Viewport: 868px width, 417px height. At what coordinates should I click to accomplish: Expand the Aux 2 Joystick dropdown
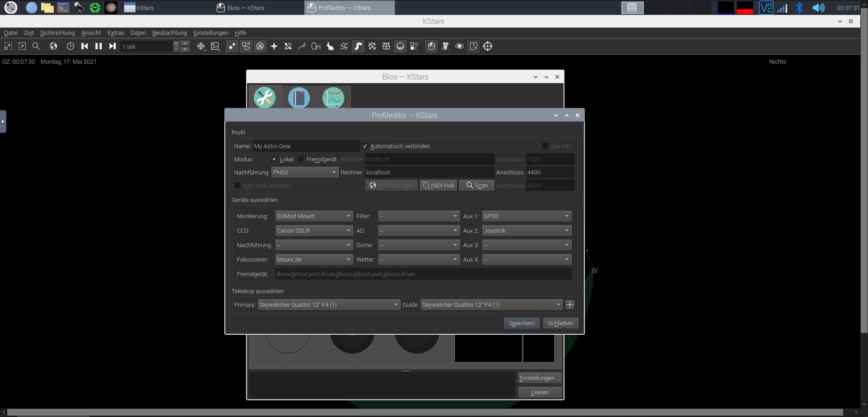(526, 230)
